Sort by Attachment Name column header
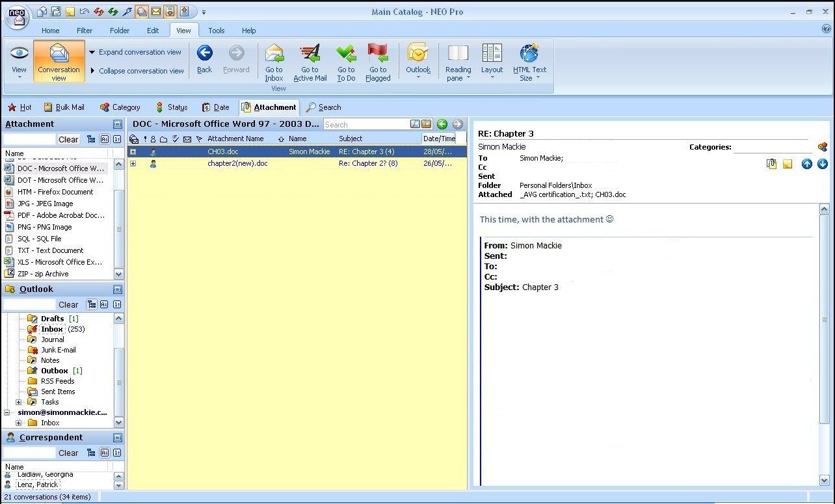This screenshot has width=835, height=504. [x=235, y=139]
